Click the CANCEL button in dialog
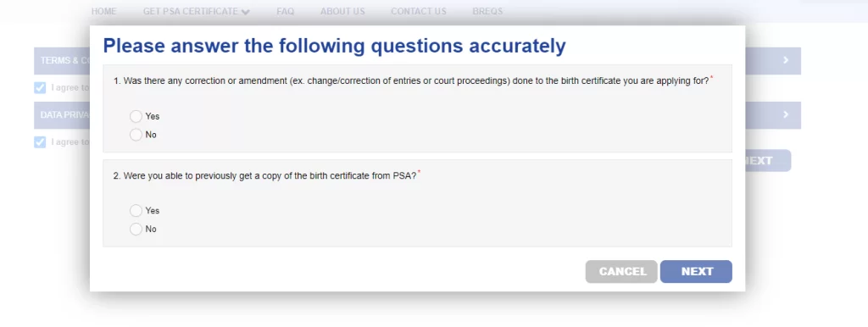868x327 pixels. pyautogui.click(x=621, y=272)
